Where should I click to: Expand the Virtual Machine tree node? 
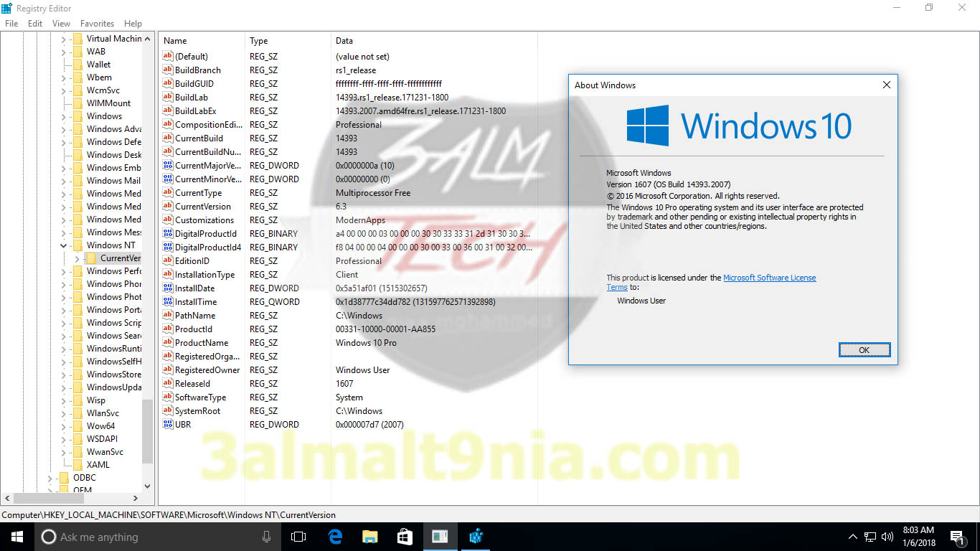pos(64,39)
